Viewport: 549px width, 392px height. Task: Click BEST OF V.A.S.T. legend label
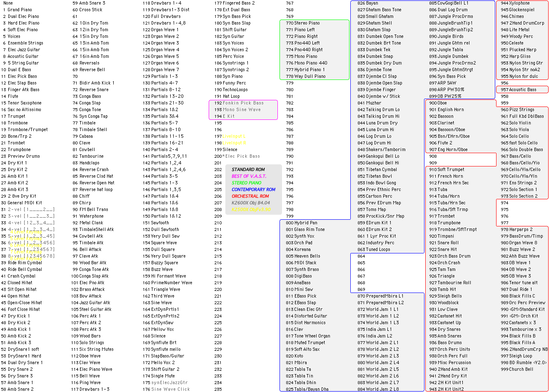tap(249, 176)
